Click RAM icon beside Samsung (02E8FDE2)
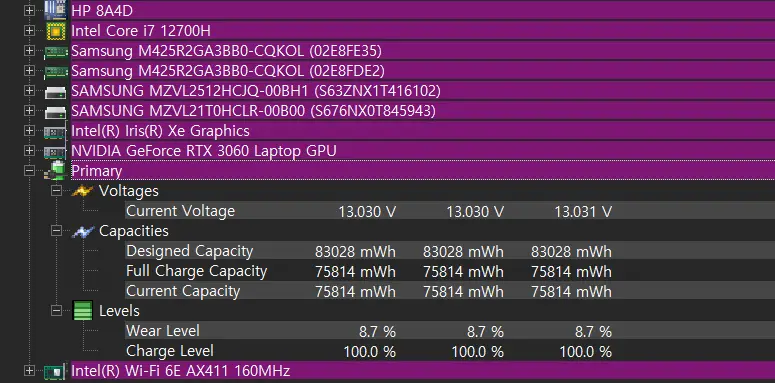This screenshot has height=383, width=775. click(x=55, y=72)
